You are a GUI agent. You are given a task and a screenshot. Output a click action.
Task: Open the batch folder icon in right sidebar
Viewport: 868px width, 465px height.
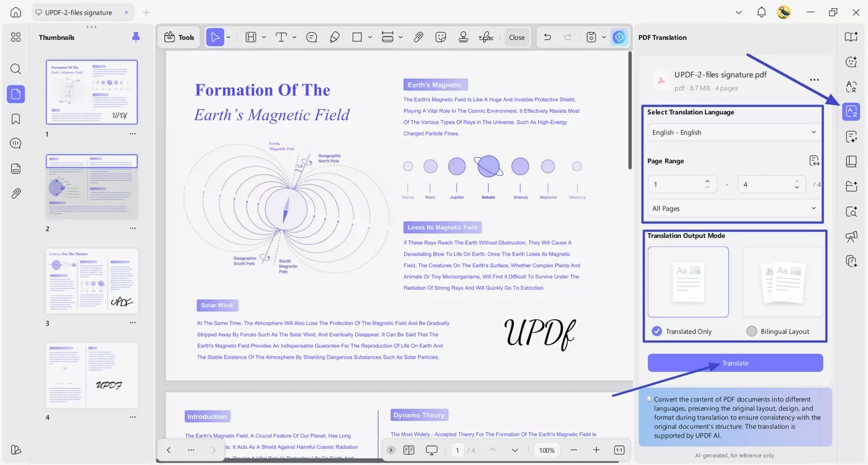tap(851, 186)
